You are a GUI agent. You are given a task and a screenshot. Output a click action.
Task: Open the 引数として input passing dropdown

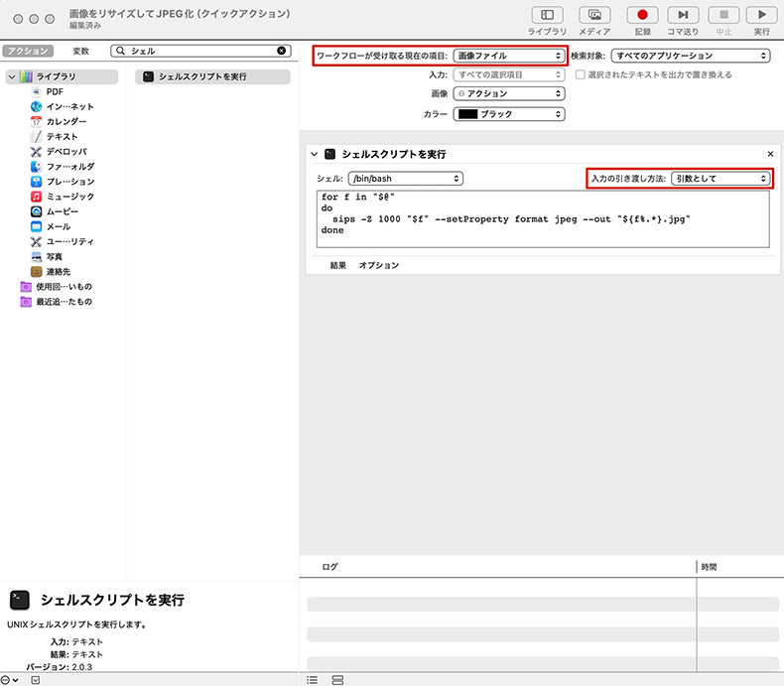tap(720, 179)
